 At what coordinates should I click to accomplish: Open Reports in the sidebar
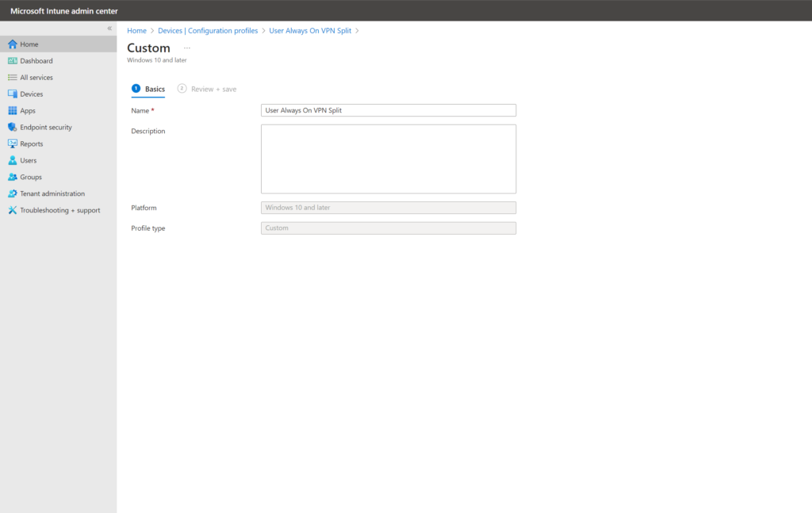tap(32, 144)
